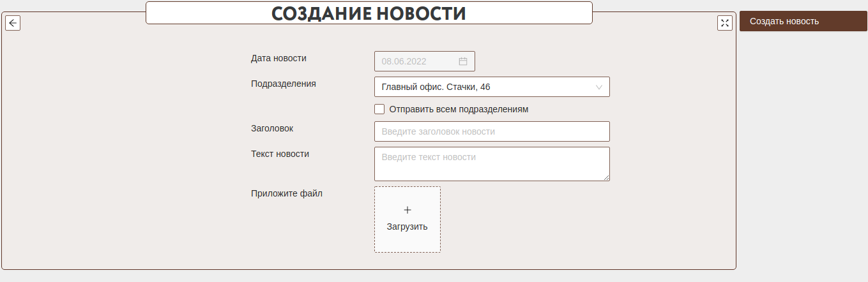Click the resize handle of news text area
868x282 pixels.
[606, 177]
